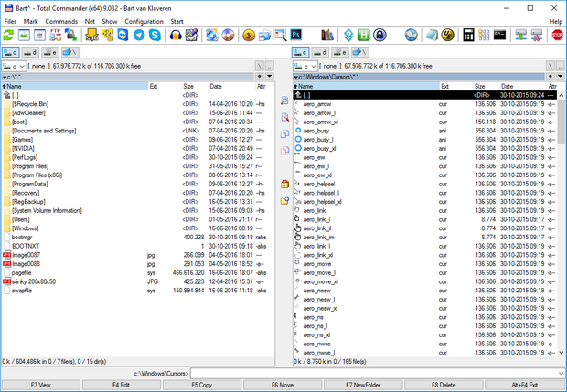Select drive c button in right panel
567x392 pixels.
click(301, 52)
